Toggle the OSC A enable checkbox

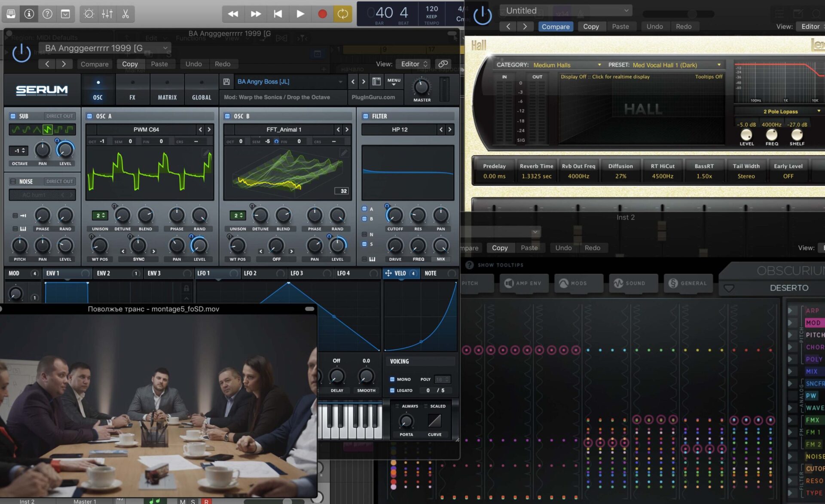89,116
